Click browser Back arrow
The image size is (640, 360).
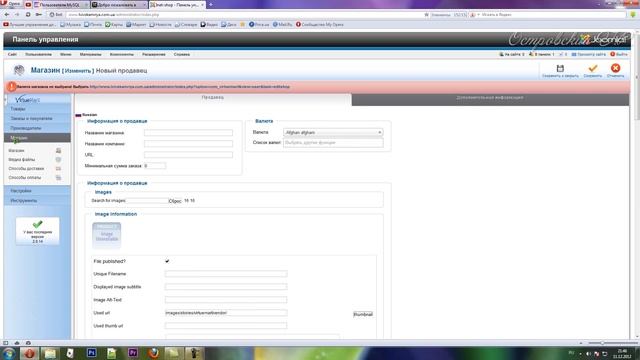[7, 15]
